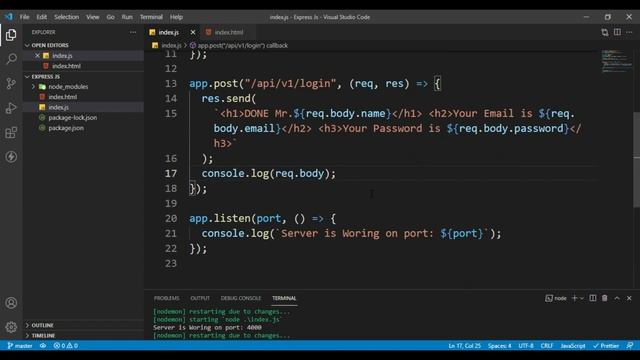Close the index.js editor tab
Screen dimensions: 640x360
193,32
